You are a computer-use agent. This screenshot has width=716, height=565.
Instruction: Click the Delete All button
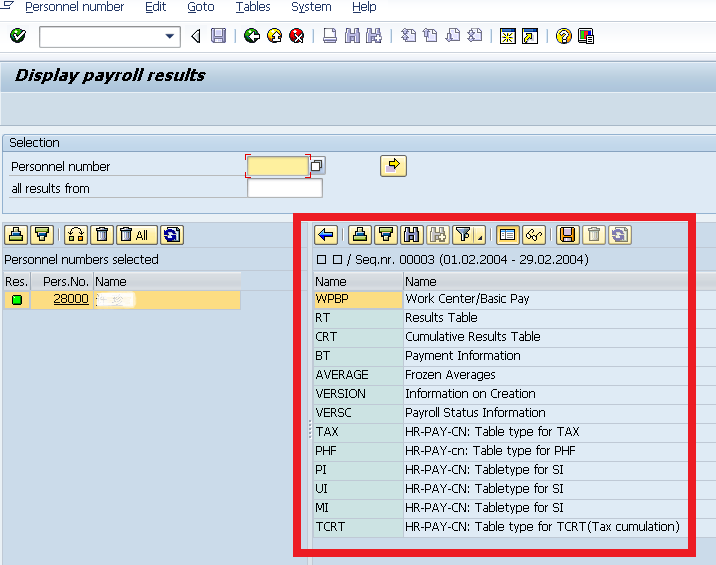pos(137,235)
